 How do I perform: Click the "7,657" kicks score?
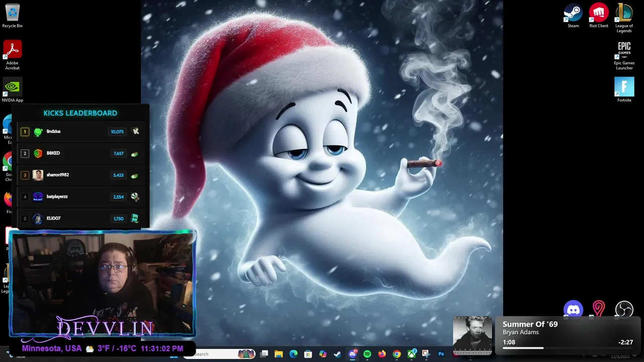click(x=118, y=153)
